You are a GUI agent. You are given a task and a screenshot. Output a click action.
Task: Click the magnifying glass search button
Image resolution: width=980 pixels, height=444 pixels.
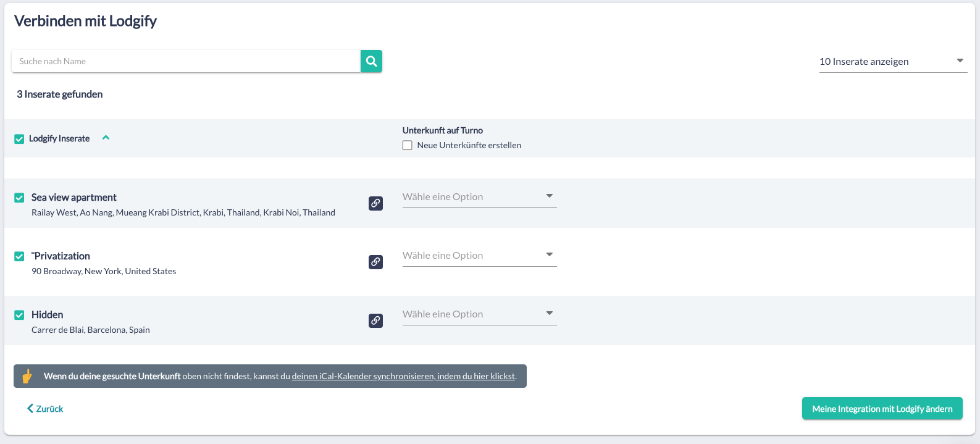click(371, 61)
